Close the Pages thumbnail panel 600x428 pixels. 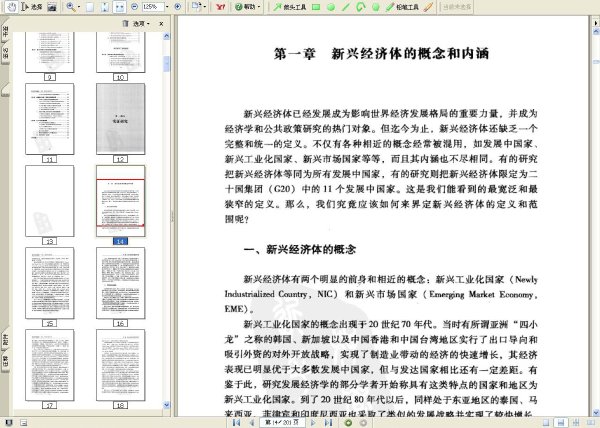click(x=161, y=24)
